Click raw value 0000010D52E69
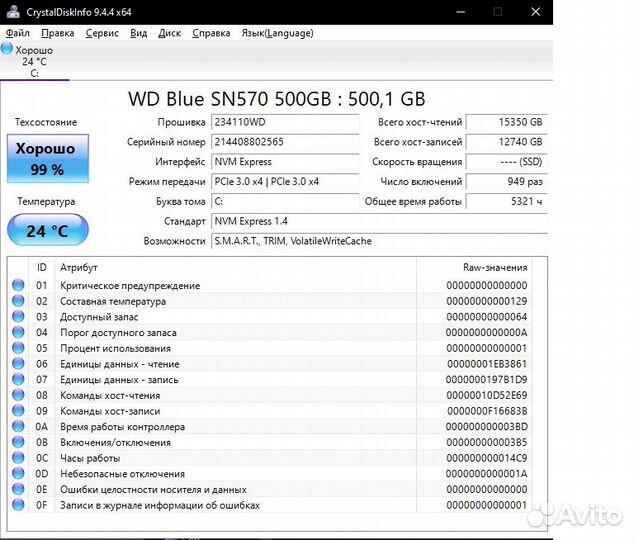The image size is (634, 540). pyautogui.click(x=487, y=395)
